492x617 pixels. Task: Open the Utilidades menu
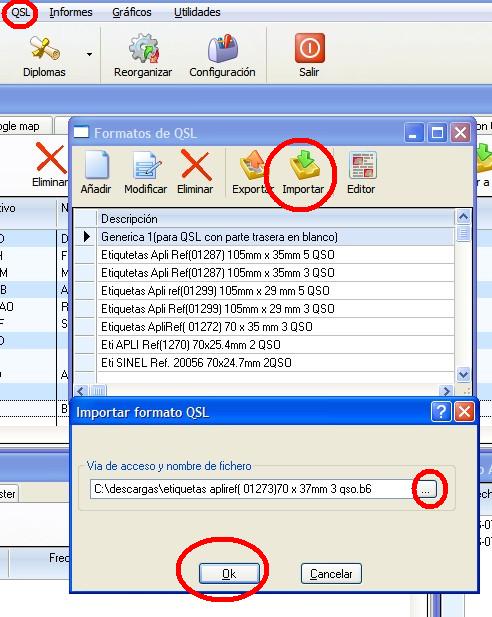click(x=197, y=12)
